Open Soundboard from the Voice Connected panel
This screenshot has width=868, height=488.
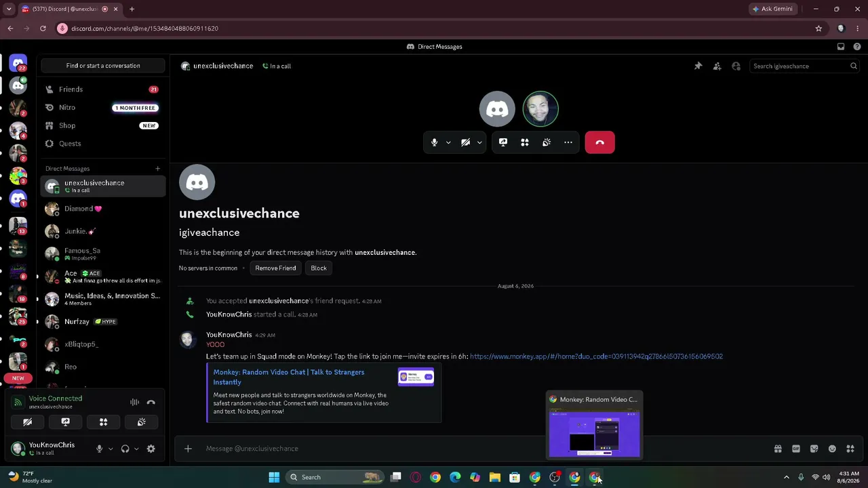142,422
